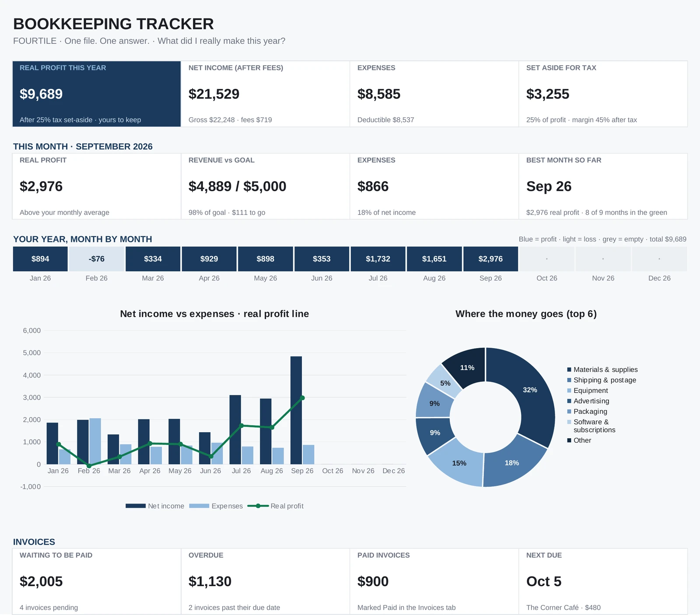
Task: Click the Sep 26 net income bar
Action: coord(296,410)
